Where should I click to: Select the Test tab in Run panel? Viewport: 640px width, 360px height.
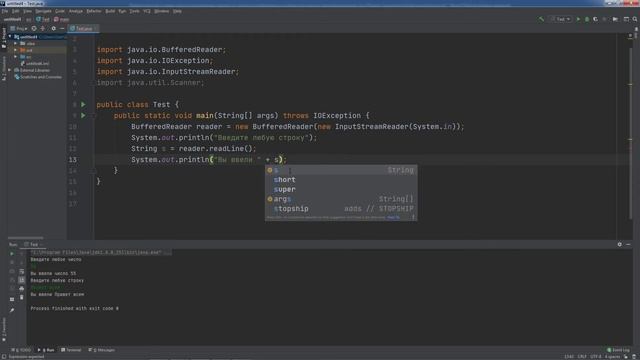[x=33, y=244]
